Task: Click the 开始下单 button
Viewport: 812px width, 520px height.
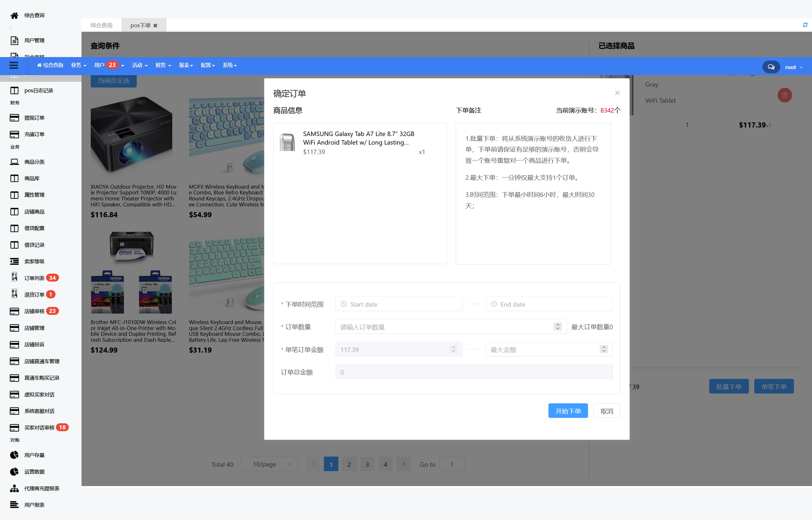Action: 568,411
